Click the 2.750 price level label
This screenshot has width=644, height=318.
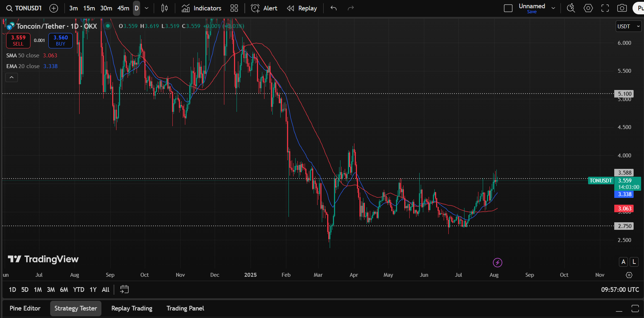pyautogui.click(x=624, y=226)
